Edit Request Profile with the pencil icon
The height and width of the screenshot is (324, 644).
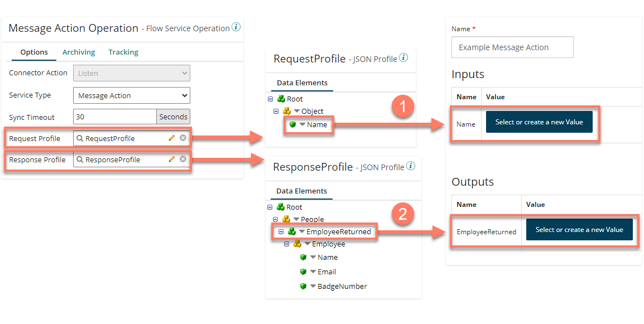pos(172,138)
